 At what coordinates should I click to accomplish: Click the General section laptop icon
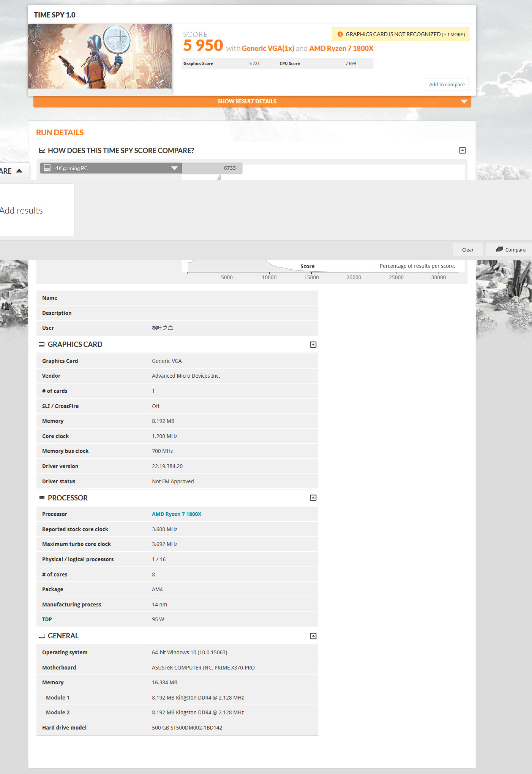42,636
